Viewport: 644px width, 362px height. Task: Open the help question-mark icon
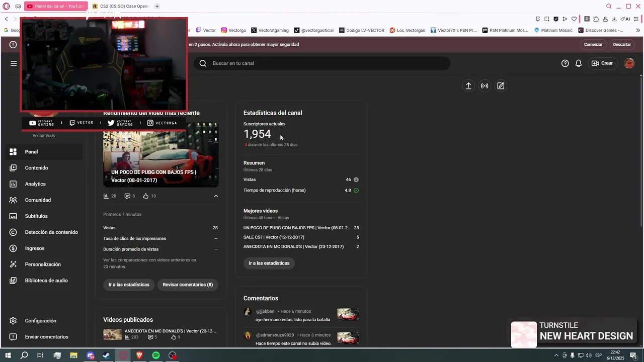point(565,63)
